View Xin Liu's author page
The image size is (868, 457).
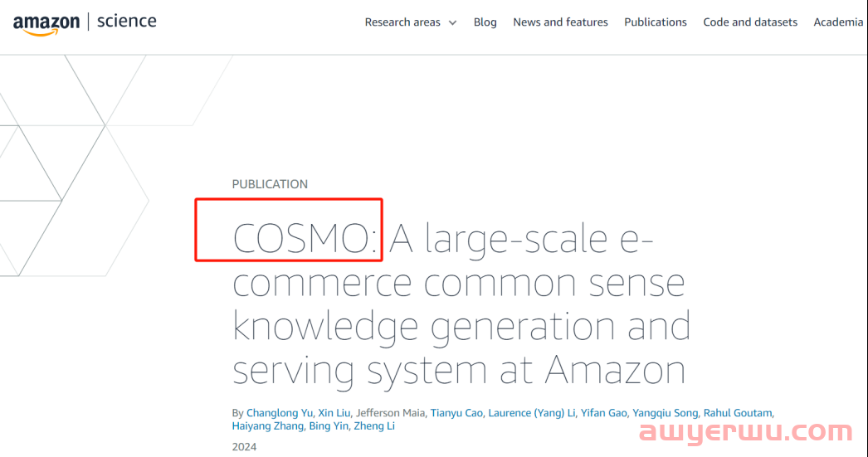[334, 413]
